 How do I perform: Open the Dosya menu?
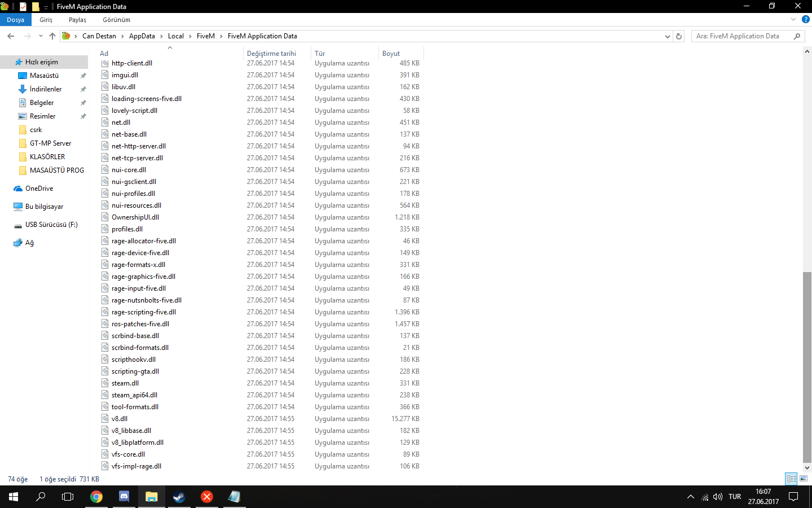click(x=16, y=20)
